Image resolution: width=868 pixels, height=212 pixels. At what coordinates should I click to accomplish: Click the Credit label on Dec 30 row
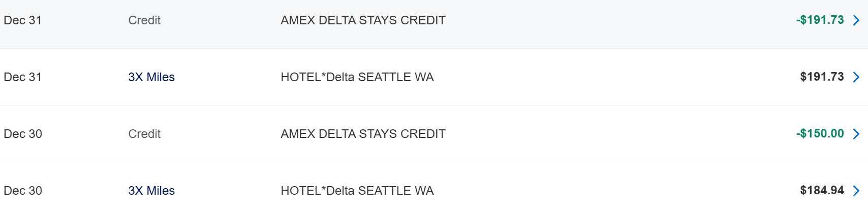[144, 134]
